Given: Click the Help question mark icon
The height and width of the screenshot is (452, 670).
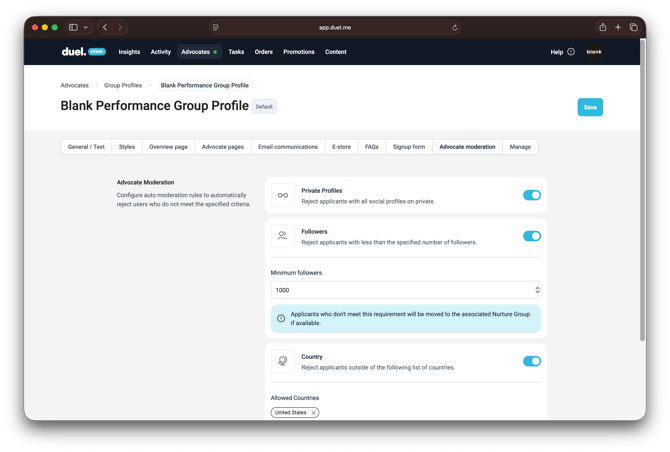Looking at the screenshot, I should pyautogui.click(x=571, y=52).
